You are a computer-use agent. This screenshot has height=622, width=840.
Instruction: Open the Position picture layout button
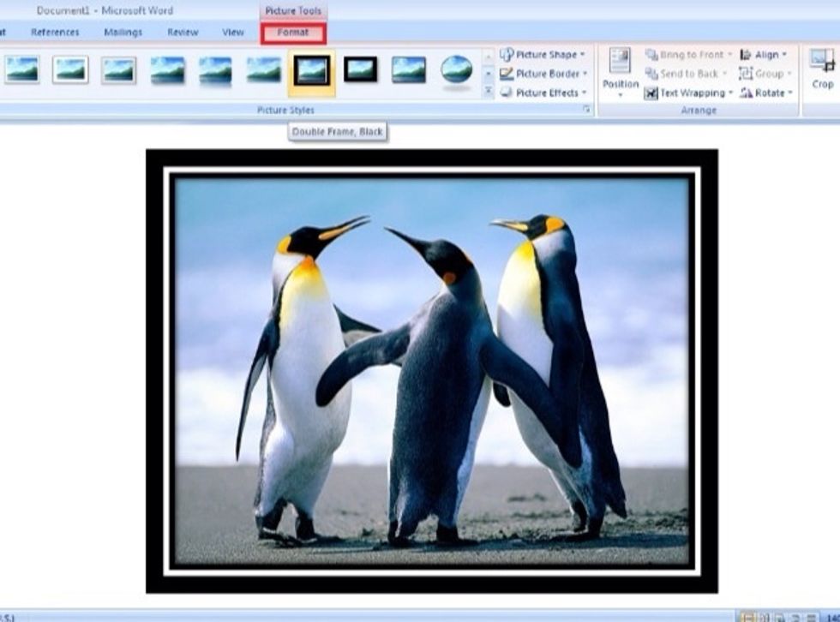(620, 70)
